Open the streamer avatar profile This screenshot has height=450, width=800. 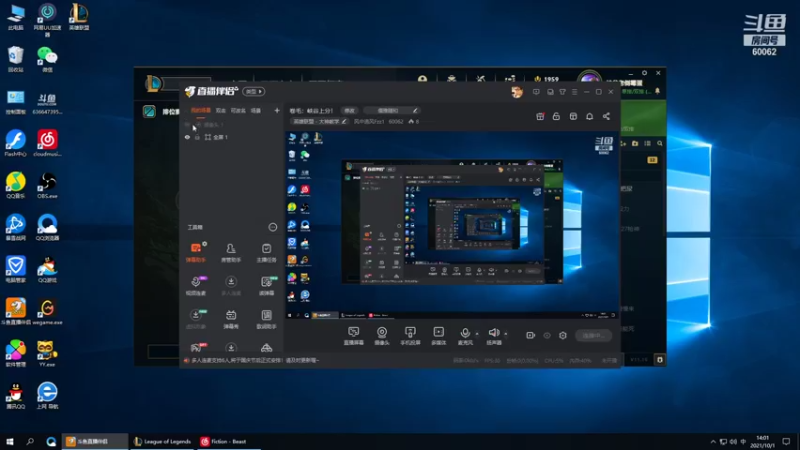coord(517,92)
